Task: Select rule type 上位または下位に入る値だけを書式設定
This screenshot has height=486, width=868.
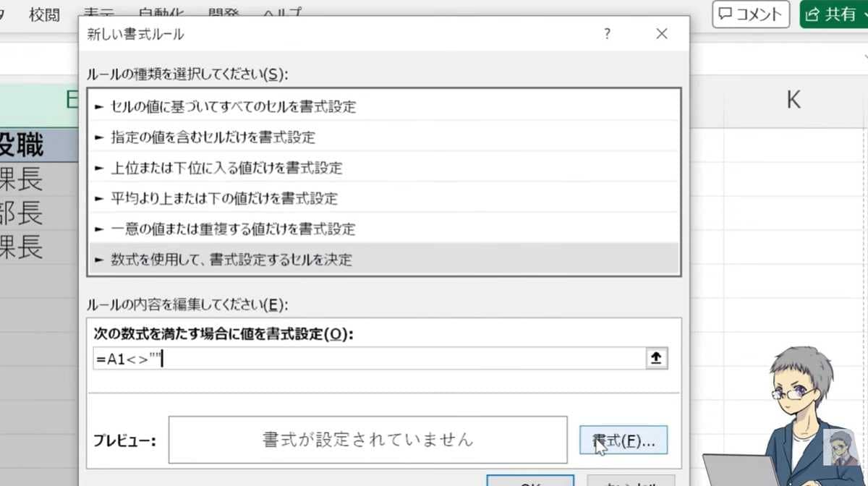Action: click(383, 168)
